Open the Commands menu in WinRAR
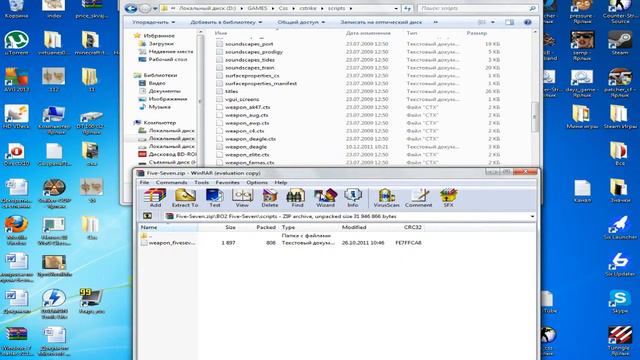This screenshot has height=360, width=640. pyautogui.click(x=171, y=182)
